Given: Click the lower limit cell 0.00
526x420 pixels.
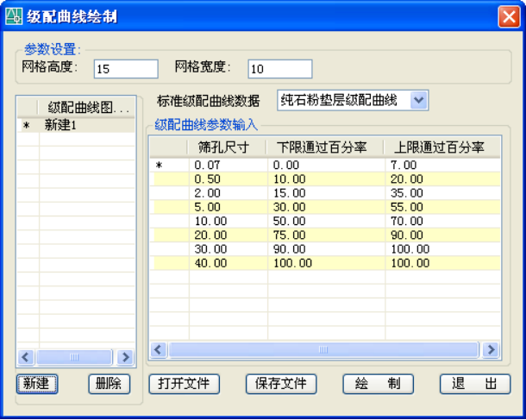Looking at the screenshot, I should coord(327,165).
